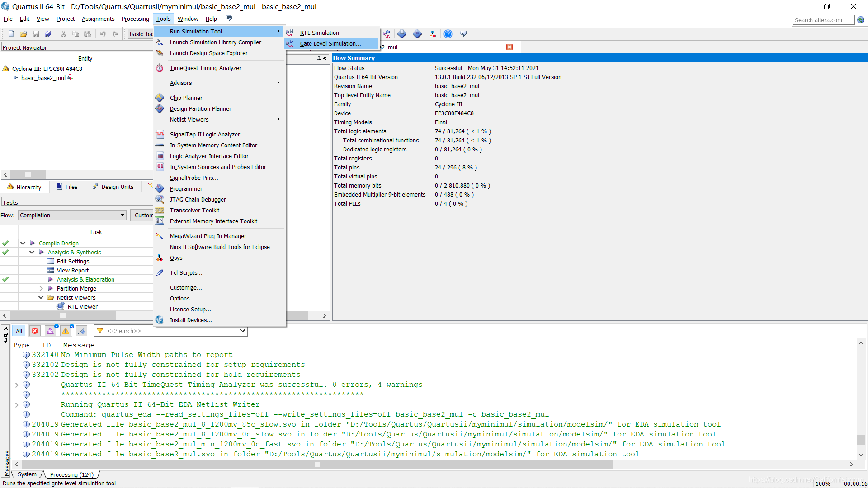Open the Programmer tool

(186, 189)
